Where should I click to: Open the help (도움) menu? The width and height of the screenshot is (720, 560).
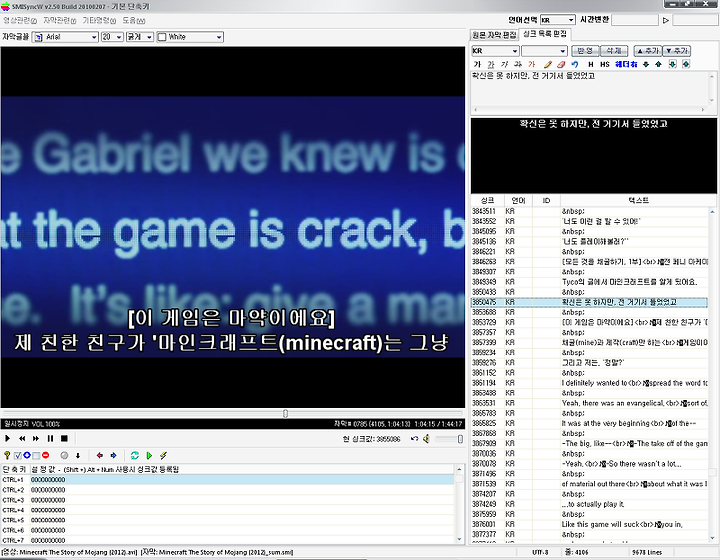point(134,20)
